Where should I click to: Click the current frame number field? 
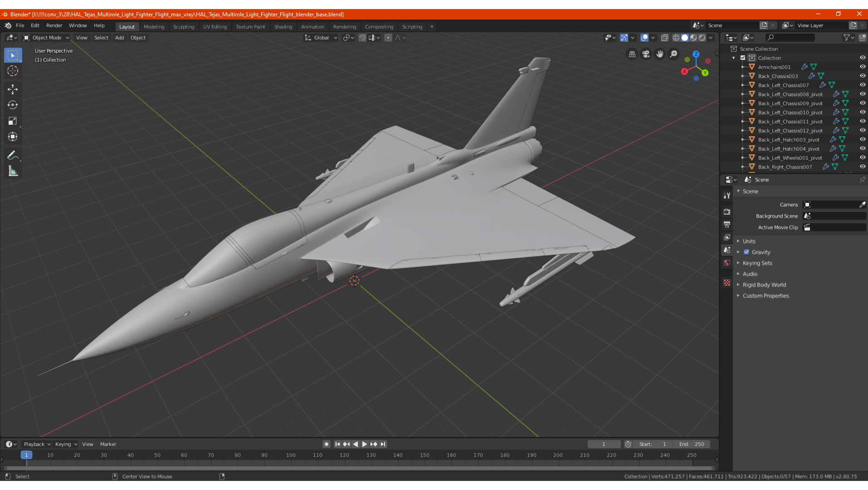pos(604,444)
